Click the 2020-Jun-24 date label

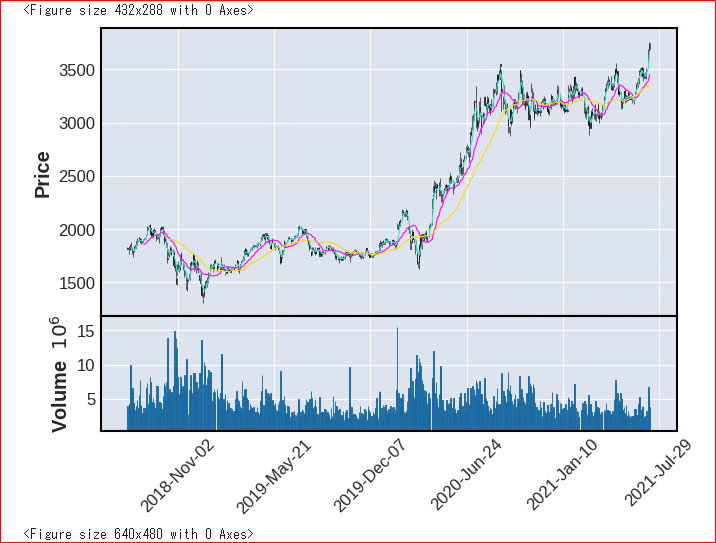click(466, 475)
